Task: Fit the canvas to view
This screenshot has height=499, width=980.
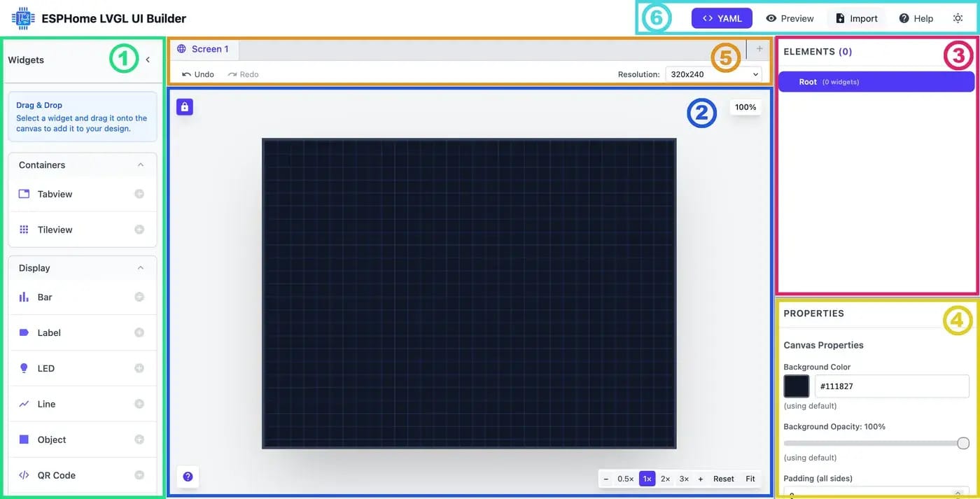Action: (750, 479)
